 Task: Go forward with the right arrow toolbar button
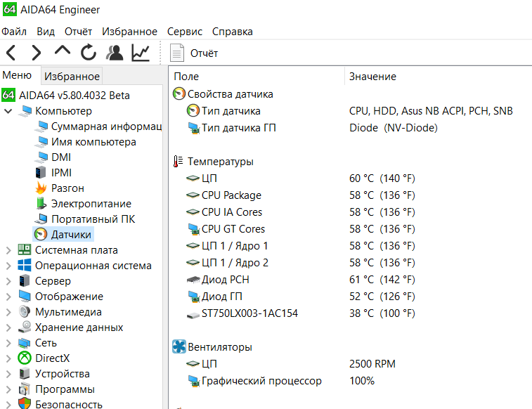coord(37,53)
